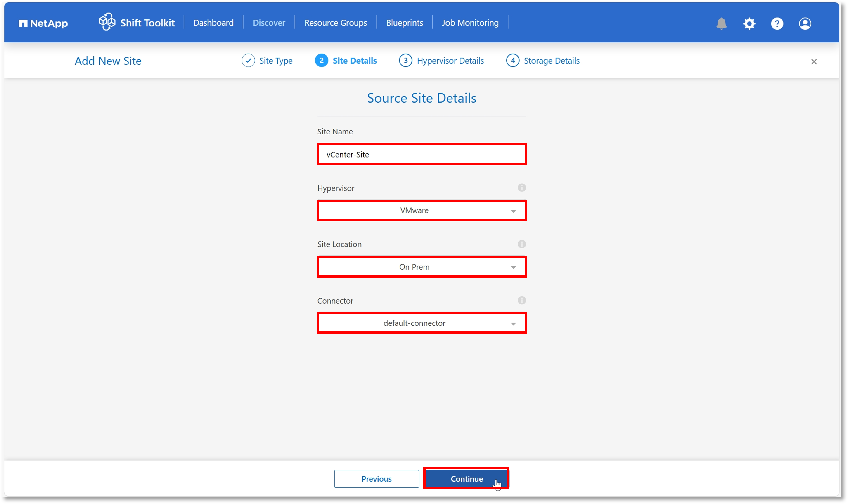
Task: Open the Discover menu
Action: [x=269, y=23]
